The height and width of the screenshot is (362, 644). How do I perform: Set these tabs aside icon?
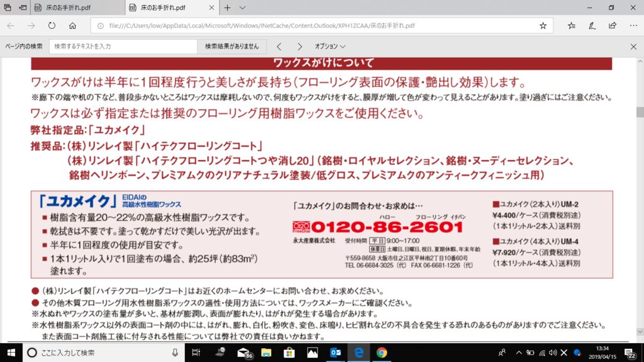pyautogui.click(x=23, y=8)
